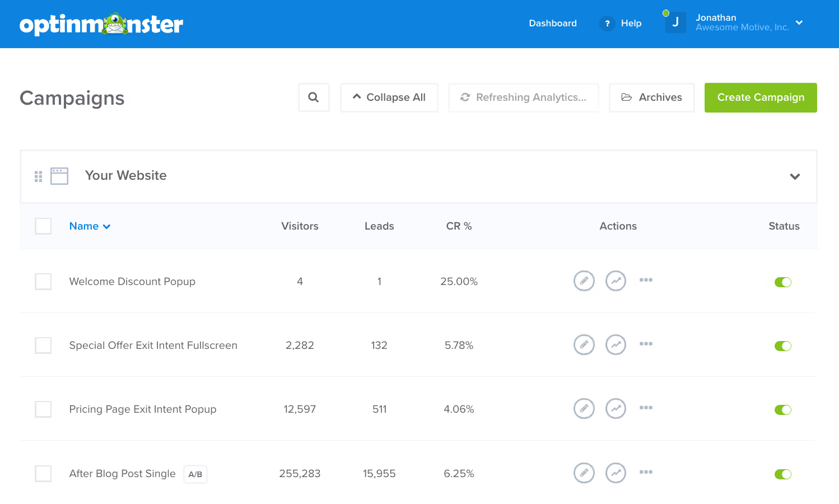The image size is (839, 504).
Task: Toggle status of Special Offer Exit Intent Fullscreen
Action: pyautogui.click(x=783, y=346)
